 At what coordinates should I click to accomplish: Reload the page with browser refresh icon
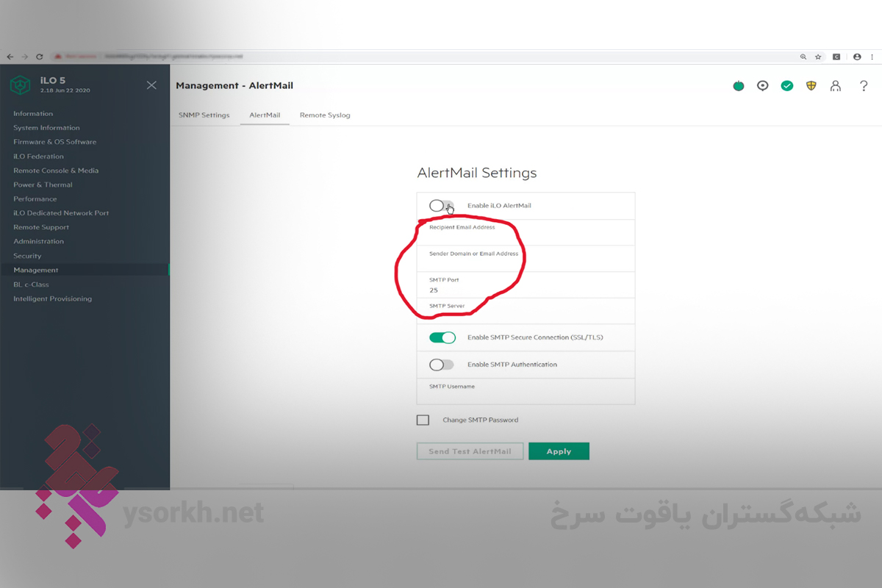(x=39, y=57)
